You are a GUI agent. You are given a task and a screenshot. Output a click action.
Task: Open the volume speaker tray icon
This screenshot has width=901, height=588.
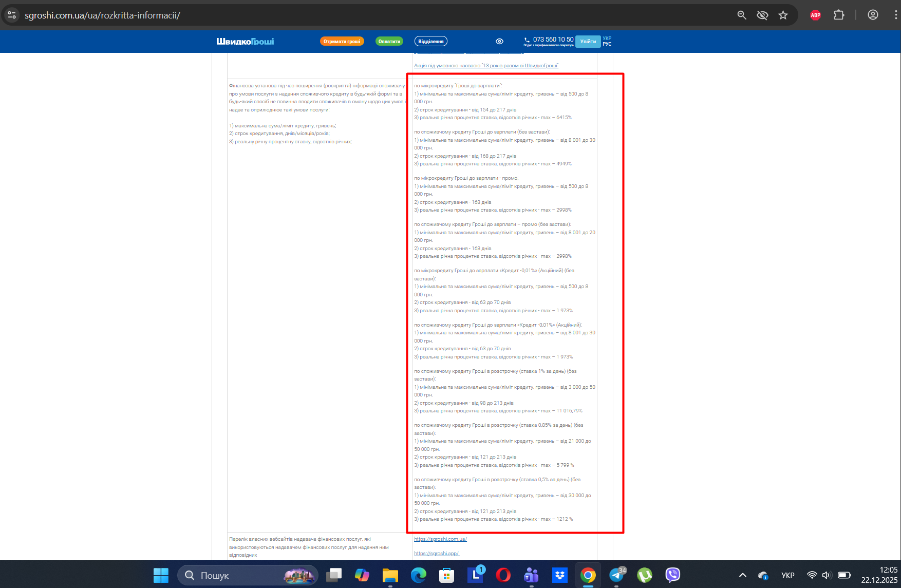click(x=826, y=575)
